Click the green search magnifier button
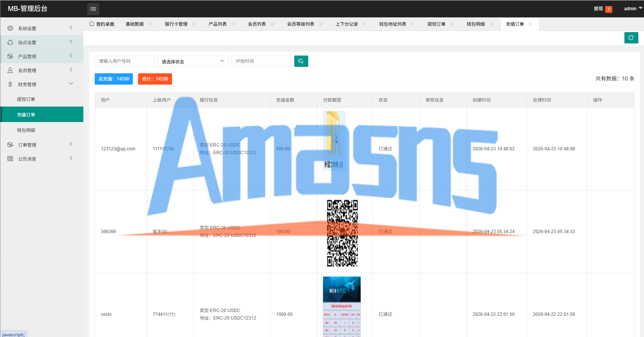Image resolution: width=644 pixels, height=337 pixels. tap(301, 61)
